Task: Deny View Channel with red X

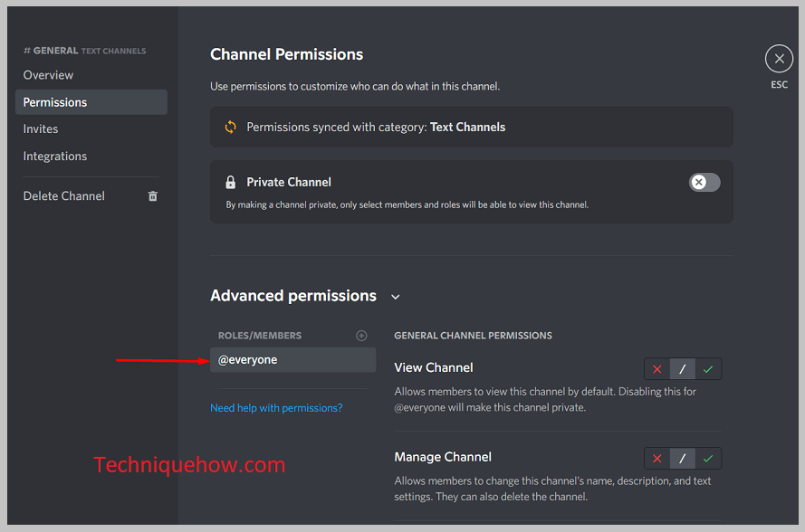Action: click(x=657, y=369)
